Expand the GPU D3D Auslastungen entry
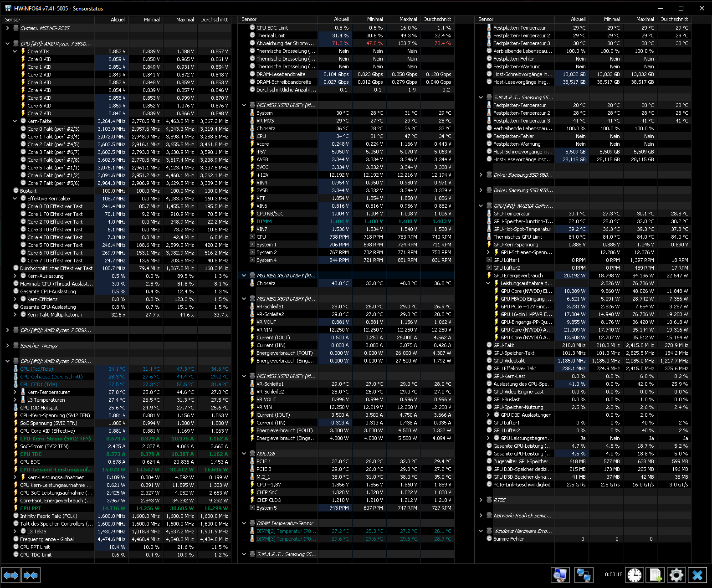 488,415
